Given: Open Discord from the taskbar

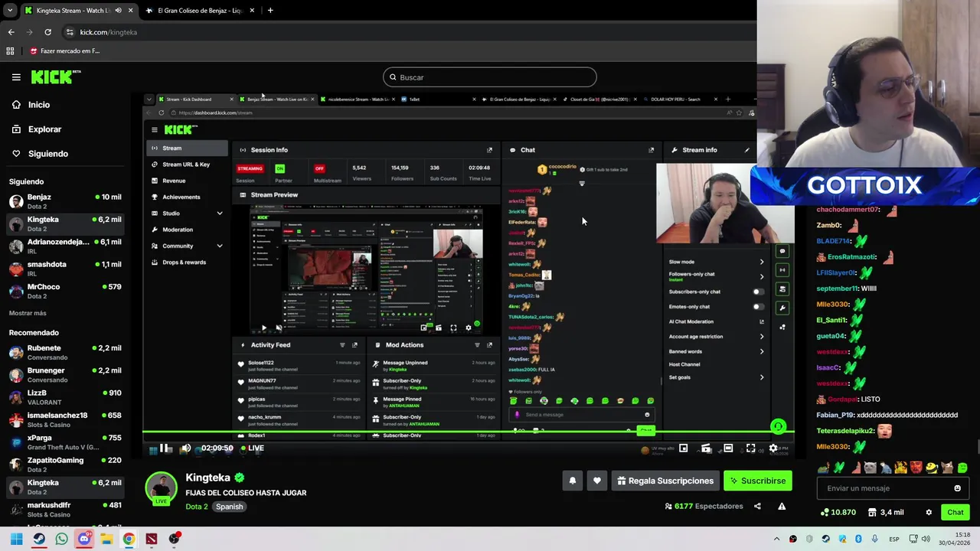Looking at the screenshot, I should [84, 539].
